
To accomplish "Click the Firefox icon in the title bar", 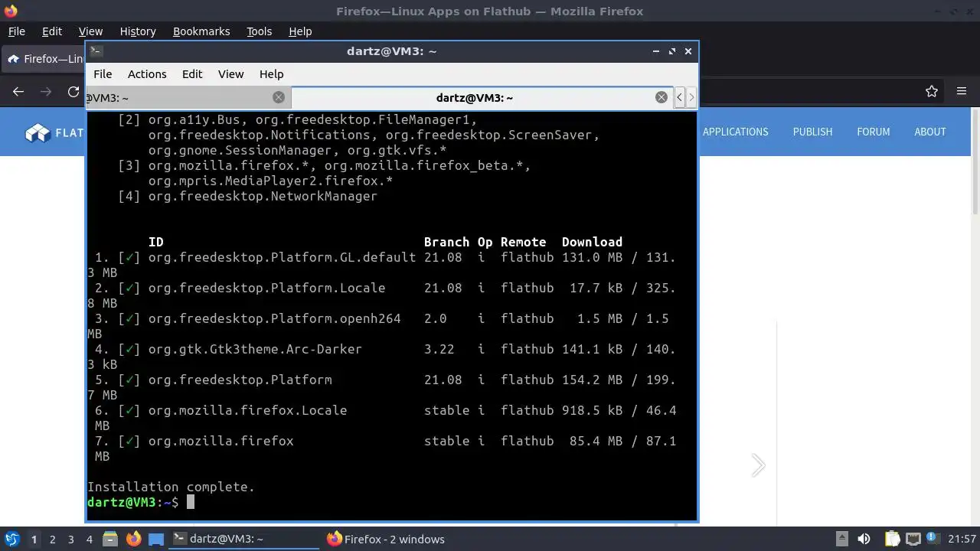I will (9, 11).
